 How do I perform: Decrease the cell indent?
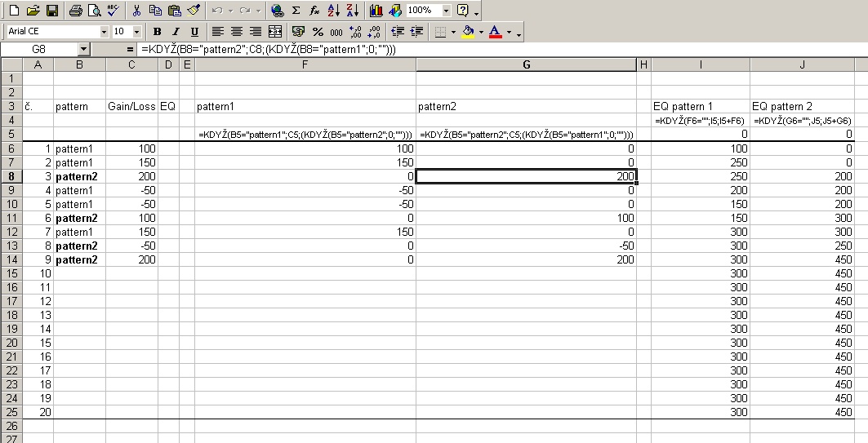tap(398, 32)
